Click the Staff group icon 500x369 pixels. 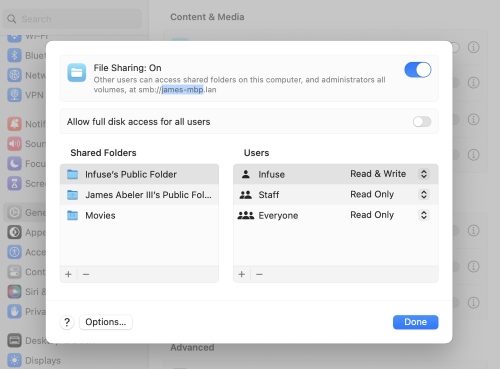tap(246, 195)
